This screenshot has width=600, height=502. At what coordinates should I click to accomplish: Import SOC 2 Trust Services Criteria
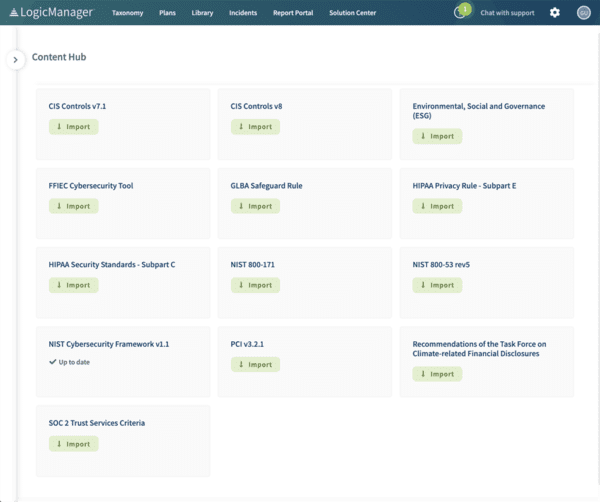click(x=73, y=444)
